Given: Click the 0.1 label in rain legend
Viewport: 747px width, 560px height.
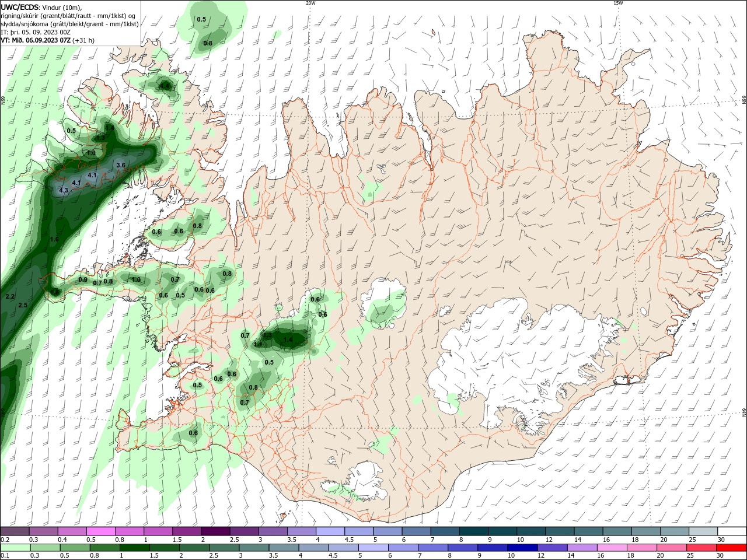Looking at the screenshot, I should 5,556.
